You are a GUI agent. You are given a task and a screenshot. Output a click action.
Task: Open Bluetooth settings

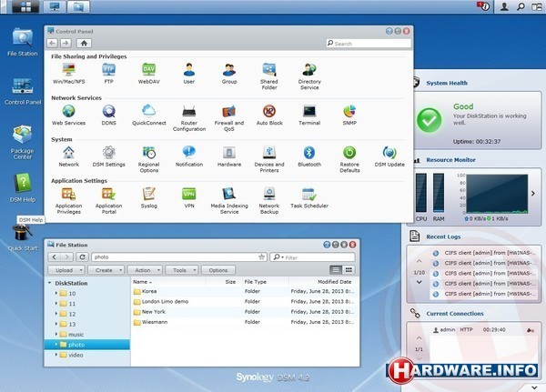coord(309,156)
